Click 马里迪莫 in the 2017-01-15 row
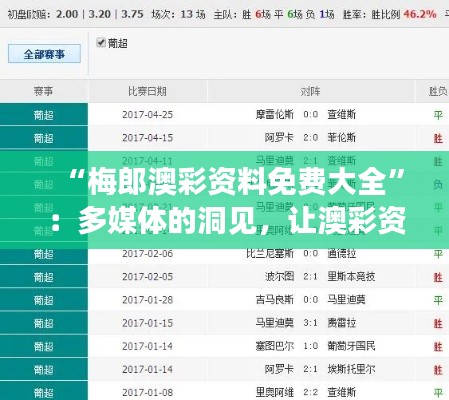 [275, 323]
